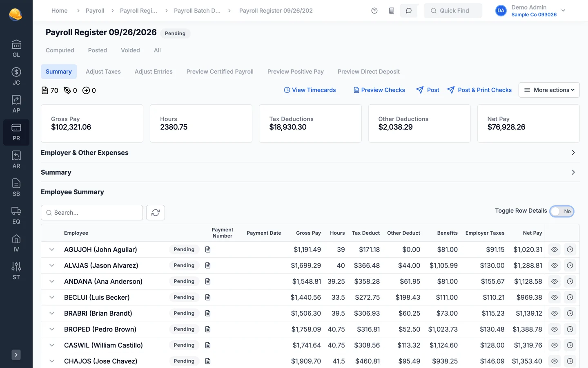Click the employee Search field

click(92, 213)
